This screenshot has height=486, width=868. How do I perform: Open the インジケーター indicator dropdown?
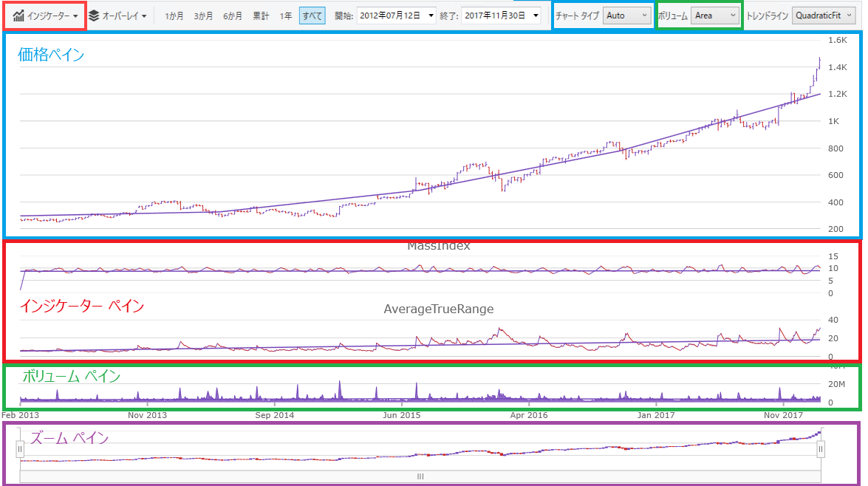pyautogui.click(x=47, y=13)
